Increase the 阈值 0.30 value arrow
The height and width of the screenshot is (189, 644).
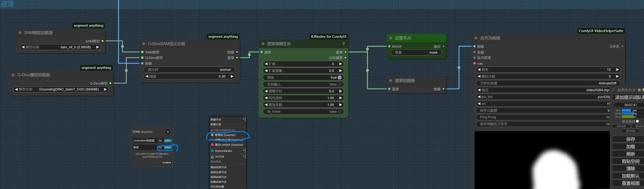click(232, 76)
